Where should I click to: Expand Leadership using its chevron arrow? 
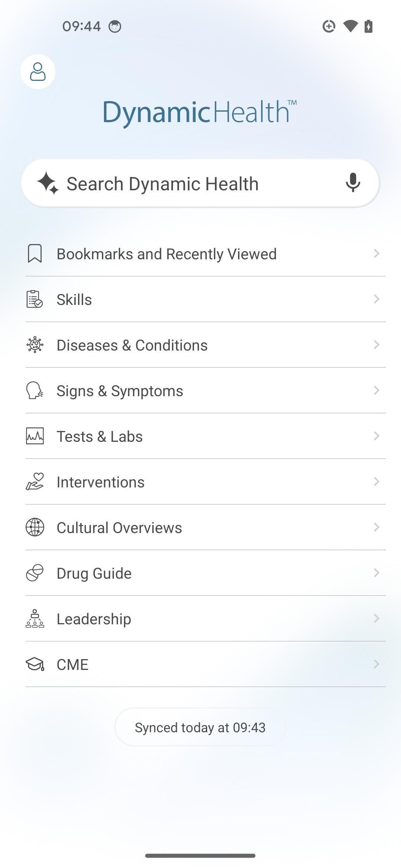pyautogui.click(x=376, y=619)
